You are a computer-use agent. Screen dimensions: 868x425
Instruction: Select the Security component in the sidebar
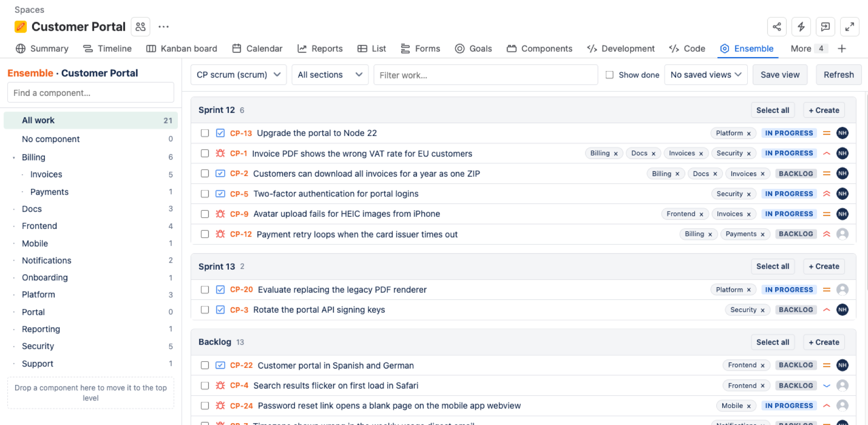91,346
